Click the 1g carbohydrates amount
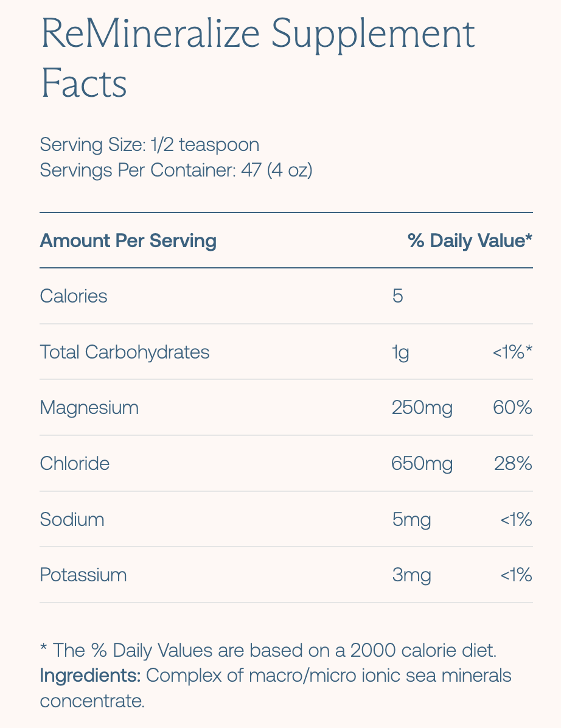561x728 pixels. (x=401, y=352)
